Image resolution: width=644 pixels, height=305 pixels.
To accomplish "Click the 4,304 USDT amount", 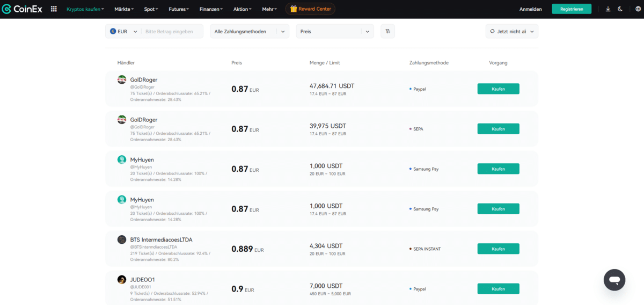I will point(326,246).
